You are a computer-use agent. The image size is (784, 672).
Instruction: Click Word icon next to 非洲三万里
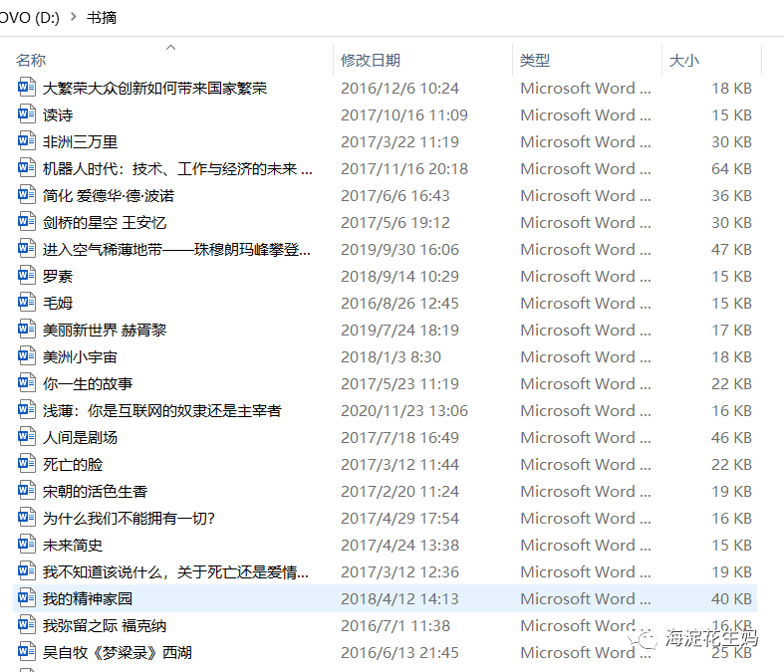coord(27,141)
